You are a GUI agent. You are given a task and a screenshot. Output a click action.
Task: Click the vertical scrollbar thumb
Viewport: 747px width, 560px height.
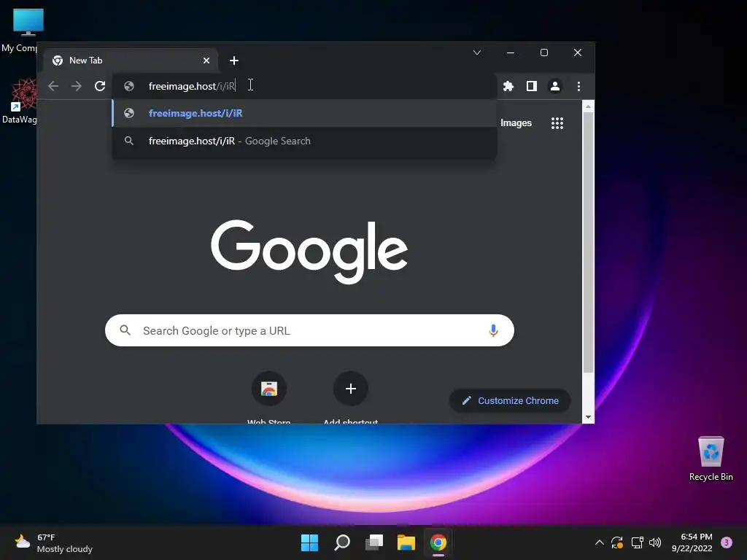tap(589, 242)
